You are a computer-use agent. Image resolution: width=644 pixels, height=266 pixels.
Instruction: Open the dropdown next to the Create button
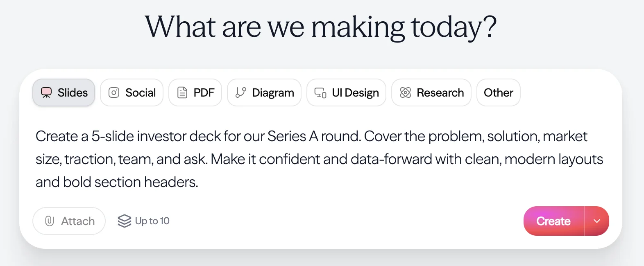pyautogui.click(x=597, y=221)
